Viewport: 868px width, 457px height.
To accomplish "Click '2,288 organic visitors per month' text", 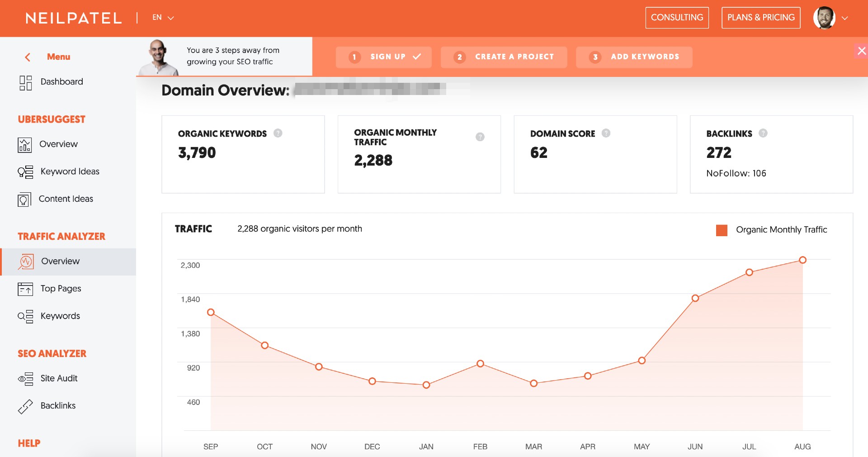I will tap(300, 229).
